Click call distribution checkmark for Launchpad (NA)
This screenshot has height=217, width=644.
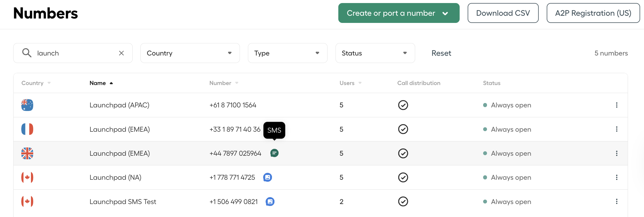tap(403, 177)
